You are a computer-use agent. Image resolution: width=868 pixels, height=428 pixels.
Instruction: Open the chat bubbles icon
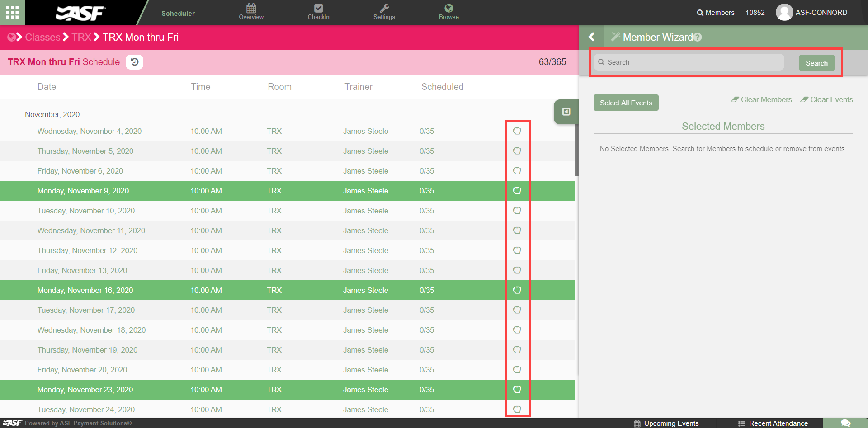(x=845, y=423)
